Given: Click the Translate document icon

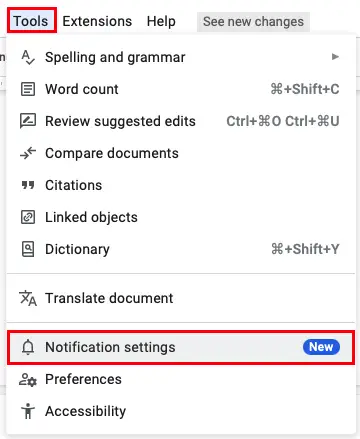Looking at the screenshot, I should 28,298.
